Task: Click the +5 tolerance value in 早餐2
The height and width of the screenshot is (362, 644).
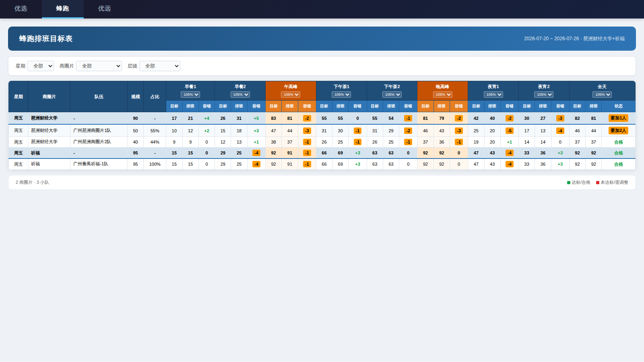Action: click(x=256, y=118)
